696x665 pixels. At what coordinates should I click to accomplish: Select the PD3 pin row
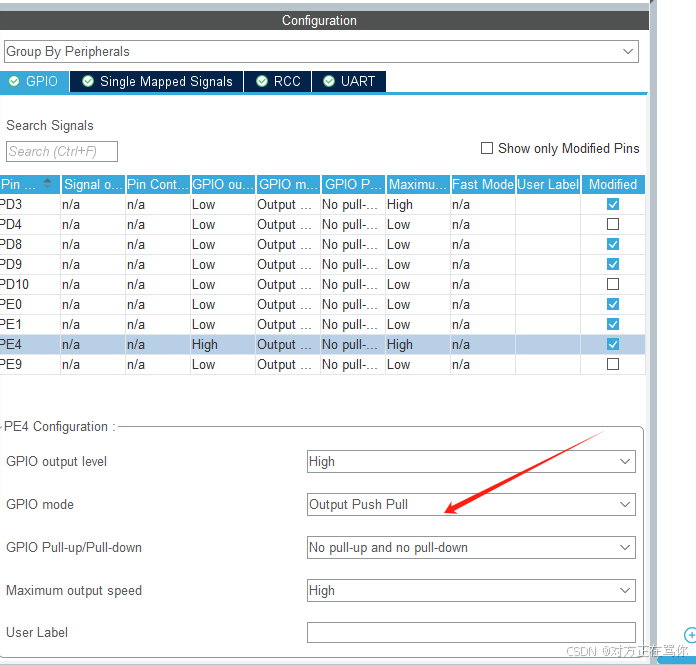point(322,204)
